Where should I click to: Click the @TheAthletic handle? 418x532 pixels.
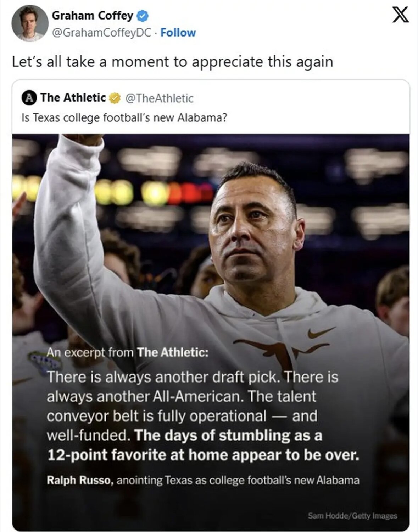coord(159,98)
